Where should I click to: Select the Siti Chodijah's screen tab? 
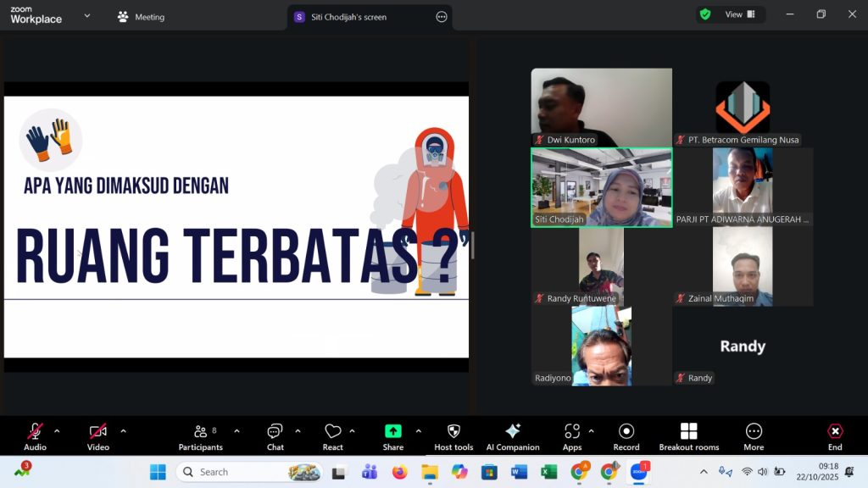(348, 16)
